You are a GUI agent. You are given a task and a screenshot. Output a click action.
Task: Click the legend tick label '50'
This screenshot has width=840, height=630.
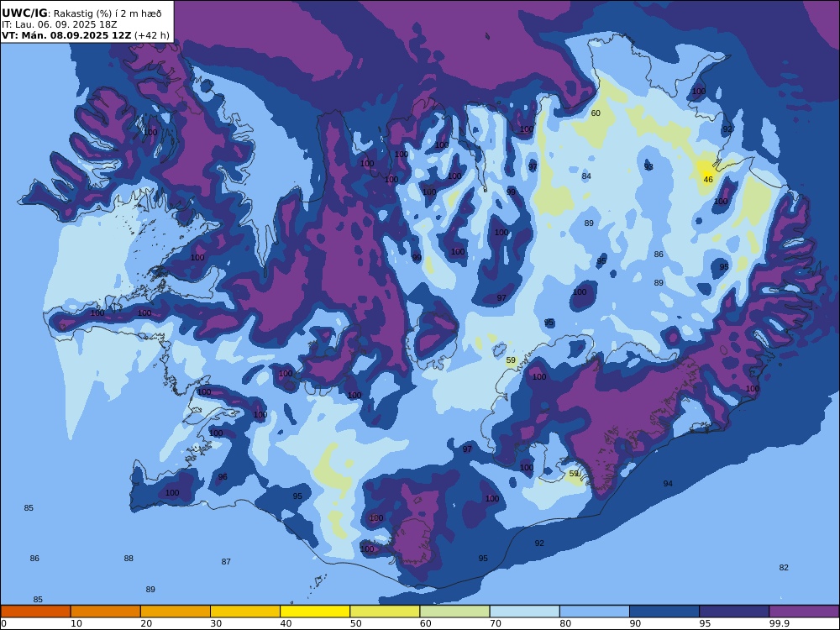(x=355, y=623)
